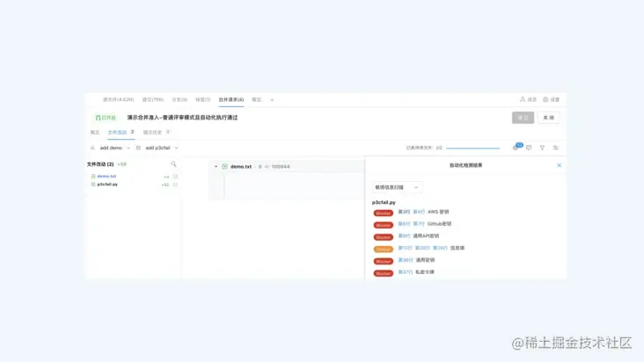Click the 第3行 link for AWS密钥

click(x=404, y=212)
